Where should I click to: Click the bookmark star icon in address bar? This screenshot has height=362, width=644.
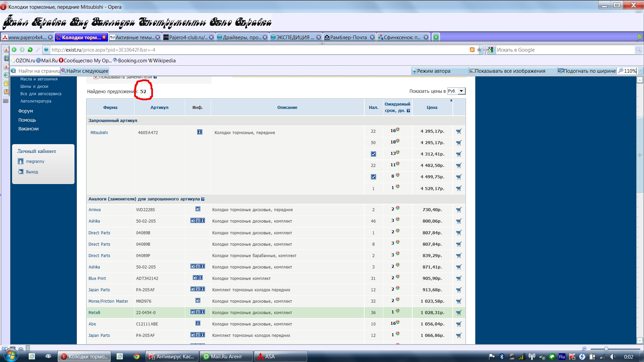pos(479,50)
